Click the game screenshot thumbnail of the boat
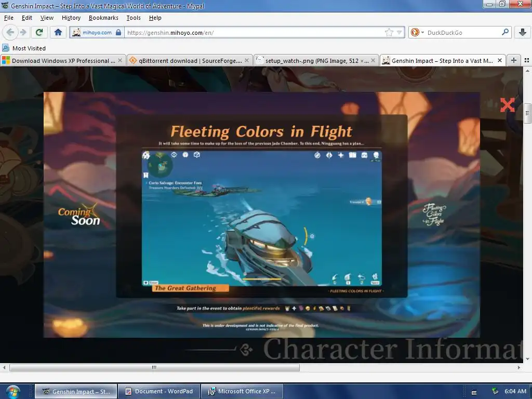The image size is (532, 399). click(262, 218)
